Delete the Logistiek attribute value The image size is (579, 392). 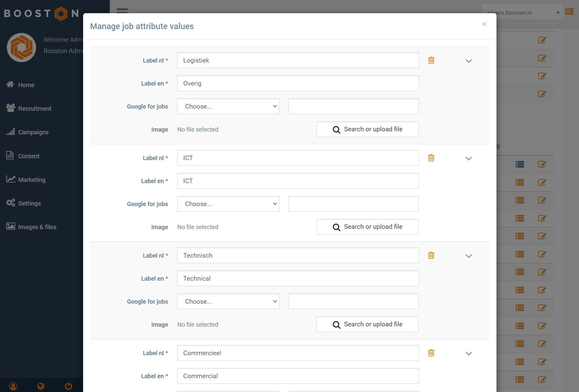coord(431,60)
